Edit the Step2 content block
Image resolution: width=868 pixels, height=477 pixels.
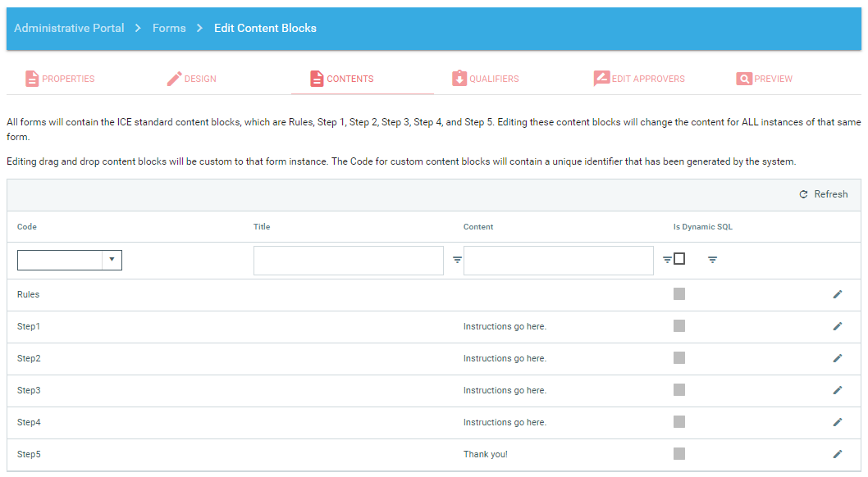coord(837,358)
